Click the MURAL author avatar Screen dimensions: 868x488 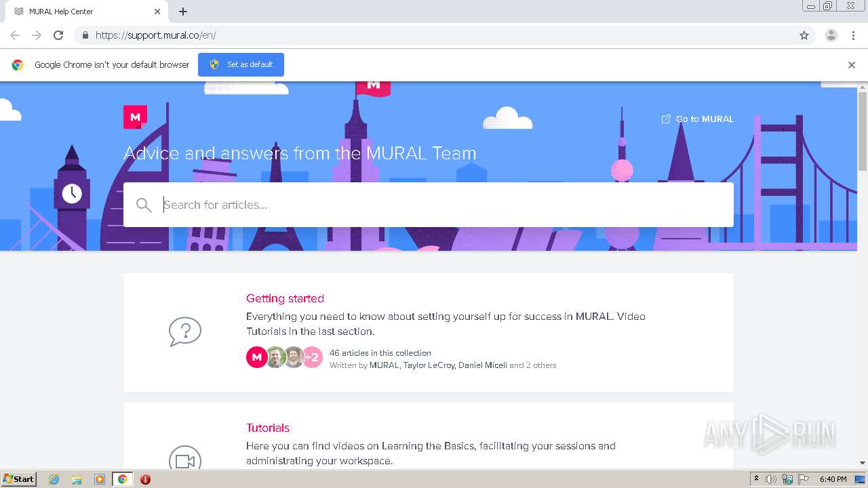(257, 357)
